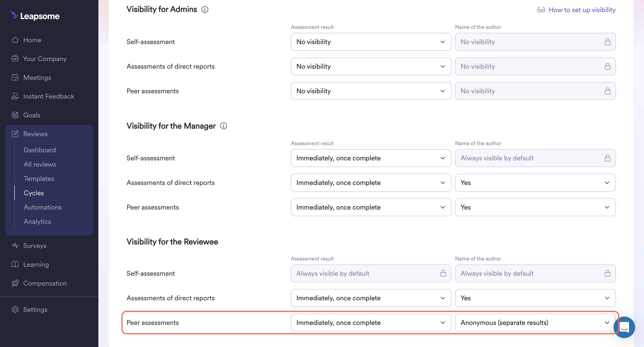644x347 pixels.
Task: Open Automations submenu item
Action: click(42, 207)
